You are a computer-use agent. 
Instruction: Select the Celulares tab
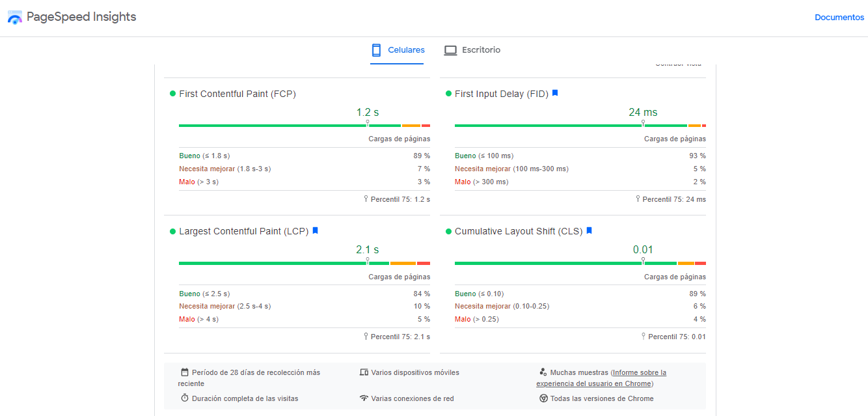tap(398, 49)
